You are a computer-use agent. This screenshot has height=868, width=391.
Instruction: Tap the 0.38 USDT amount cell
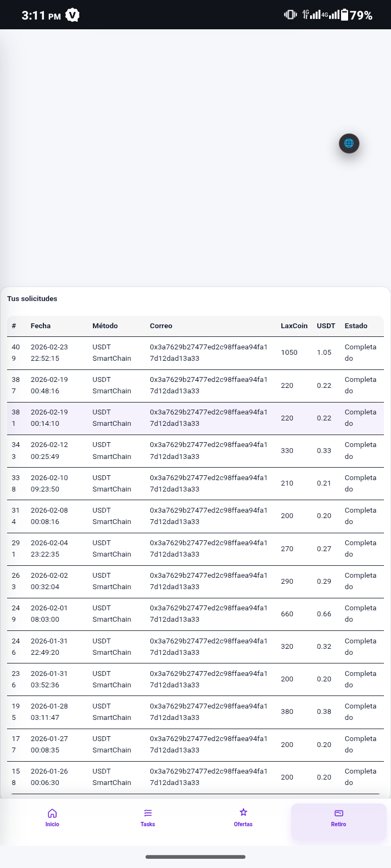324,712
